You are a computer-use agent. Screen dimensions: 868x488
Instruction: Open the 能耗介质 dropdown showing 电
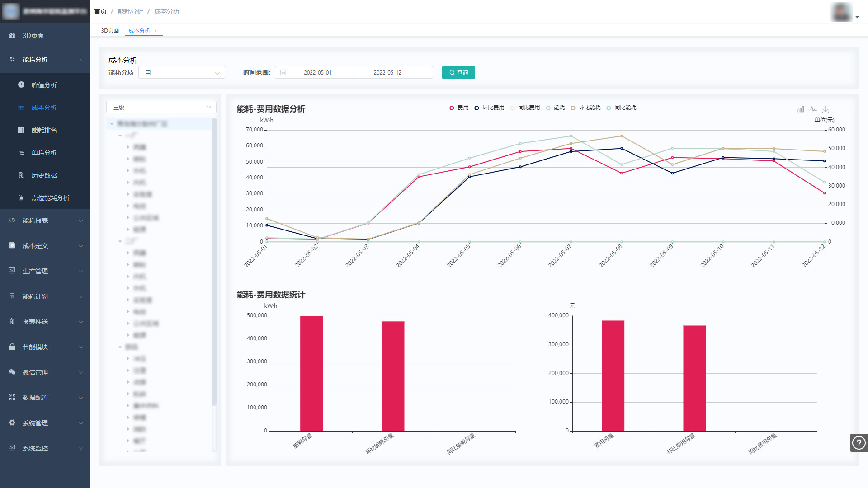181,72
